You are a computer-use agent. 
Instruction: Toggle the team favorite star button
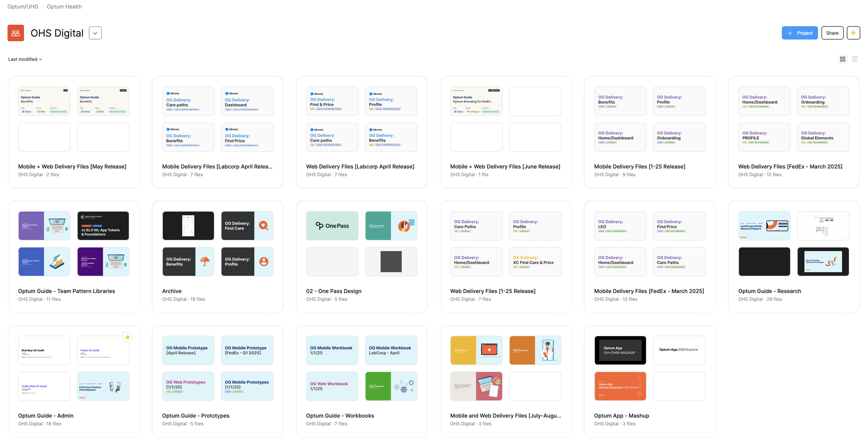(x=853, y=33)
